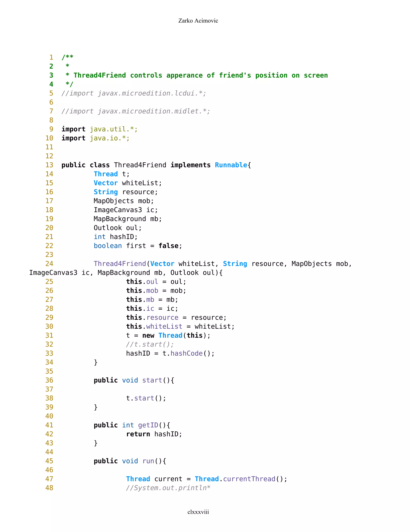Click the line "public void run(){"
This screenshot has height=532, width=411.
coord(130,461)
